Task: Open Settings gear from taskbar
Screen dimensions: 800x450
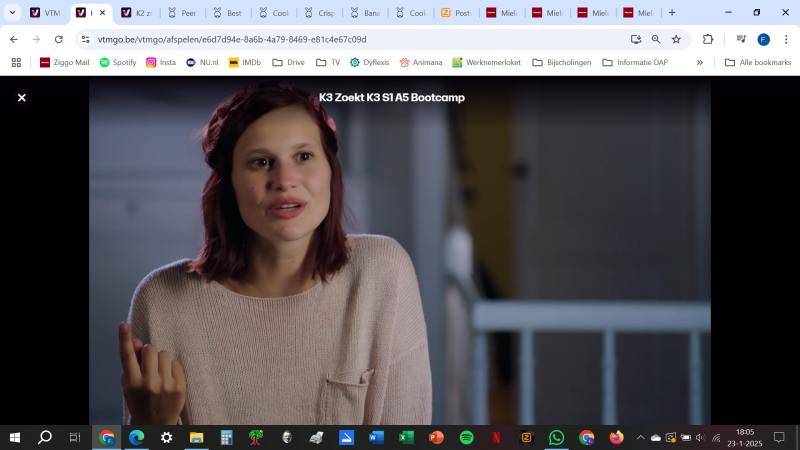Action: point(166,437)
